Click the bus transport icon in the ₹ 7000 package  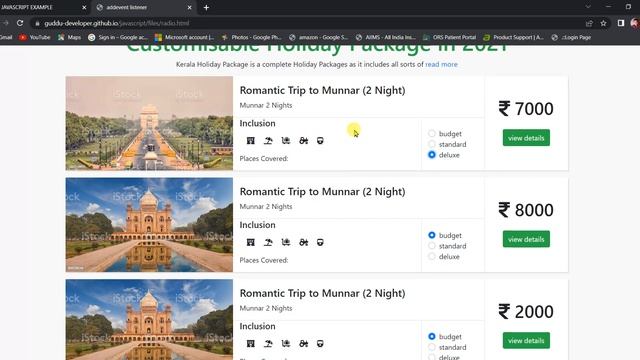tap(320, 141)
